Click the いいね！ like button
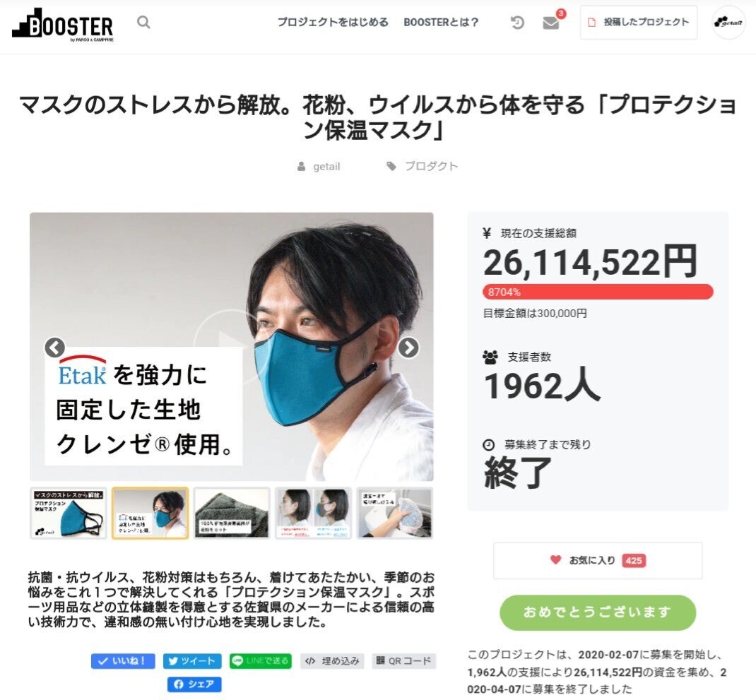This screenshot has height=700, width=756. pos(123,661)
